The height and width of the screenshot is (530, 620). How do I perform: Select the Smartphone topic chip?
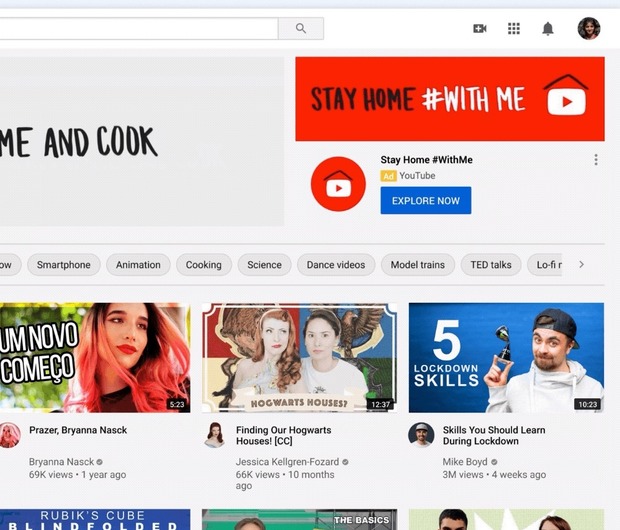(x=64, y=265)
